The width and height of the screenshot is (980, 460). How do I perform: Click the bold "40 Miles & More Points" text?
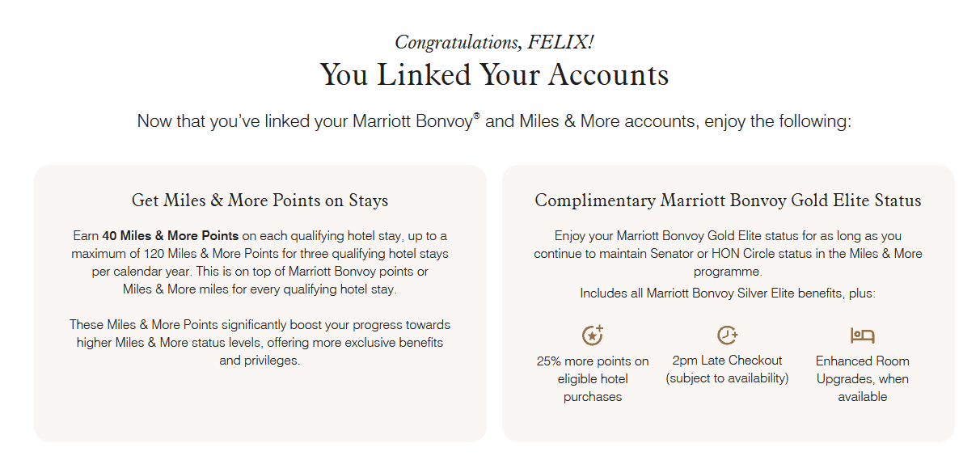point(171,236)
